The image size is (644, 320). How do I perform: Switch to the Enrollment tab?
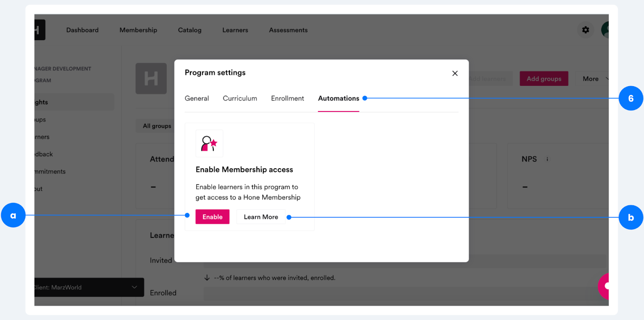pos(287,98)
